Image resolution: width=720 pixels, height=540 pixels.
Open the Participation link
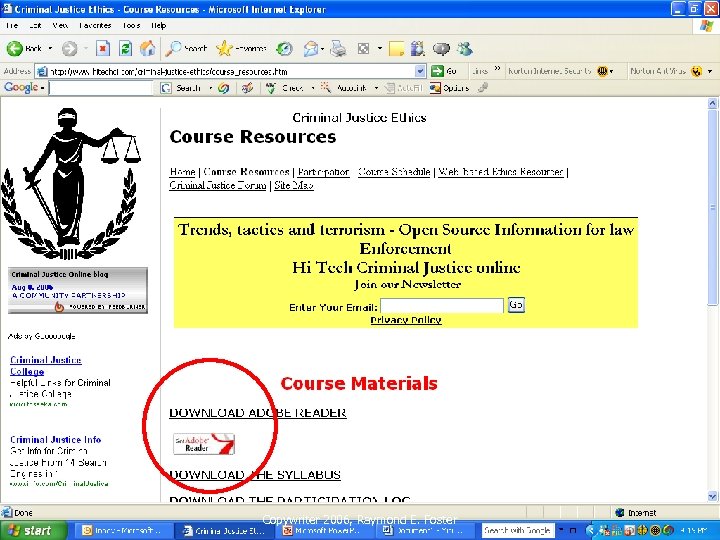pyautogui.click(x=323, y=172)
